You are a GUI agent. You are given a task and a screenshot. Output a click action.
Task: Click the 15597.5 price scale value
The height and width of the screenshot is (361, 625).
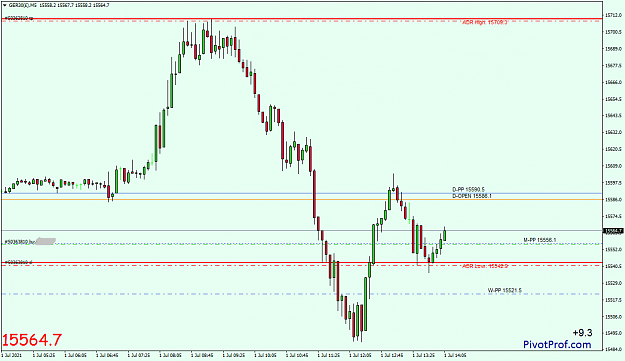tap(613, 182)
